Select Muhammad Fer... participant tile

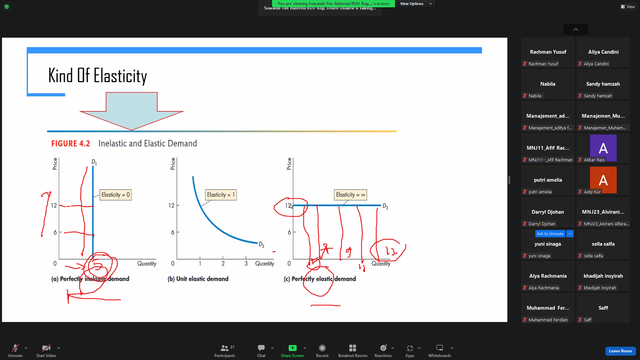coord(548,308)
